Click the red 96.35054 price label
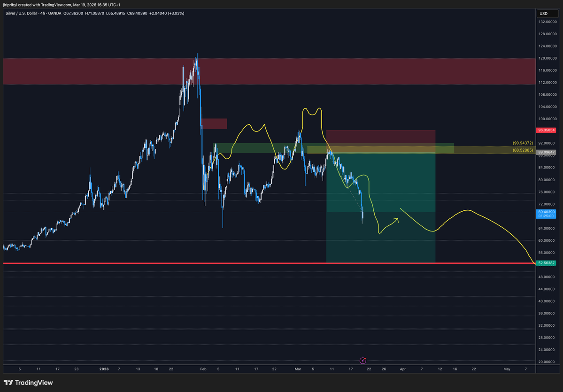The height and width of the screenshot is (392, 563). tap(546, 130)
